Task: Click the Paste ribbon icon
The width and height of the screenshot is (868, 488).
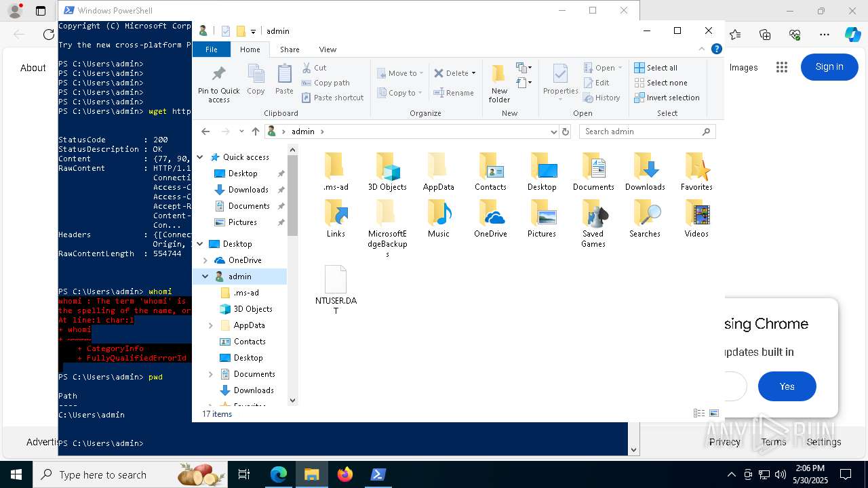Action: (284, 80)
